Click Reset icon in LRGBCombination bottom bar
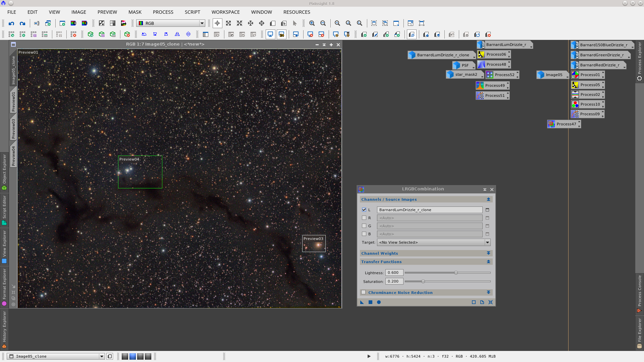Image resolution: width=644 pixels, height=362 pixels. coord(490,302)
